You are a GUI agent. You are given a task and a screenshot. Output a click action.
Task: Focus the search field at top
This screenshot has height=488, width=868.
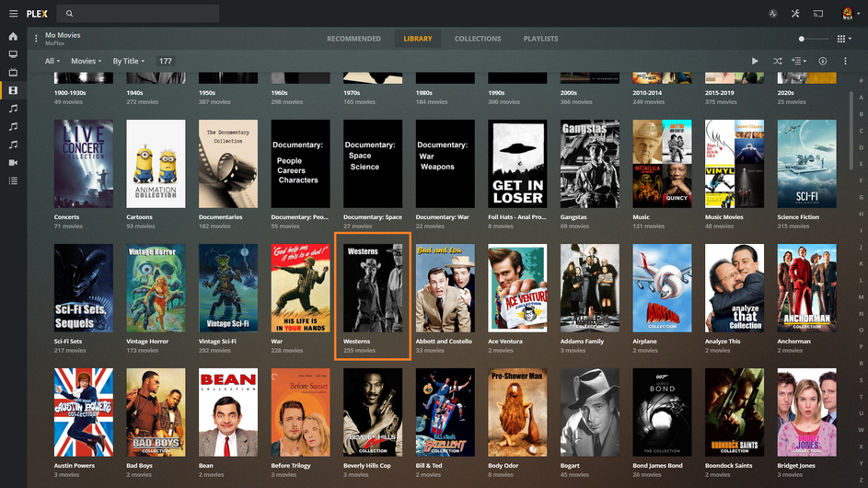point(138,13)
